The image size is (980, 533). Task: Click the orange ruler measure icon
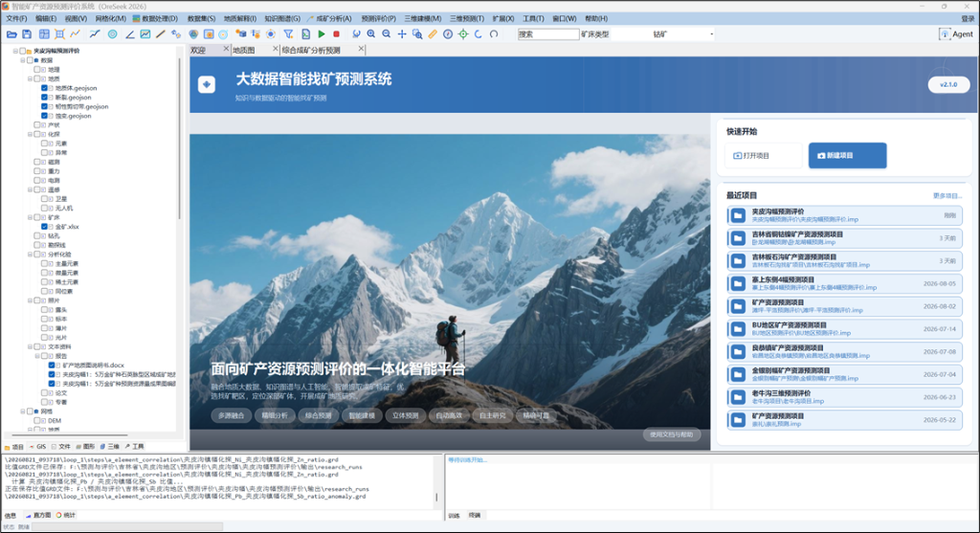tap(433, 34)
